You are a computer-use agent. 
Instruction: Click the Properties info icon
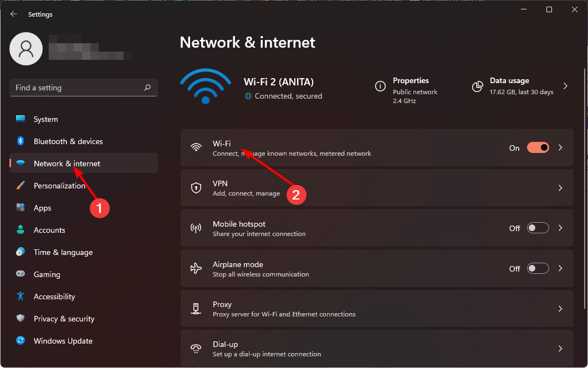point(380,86)
